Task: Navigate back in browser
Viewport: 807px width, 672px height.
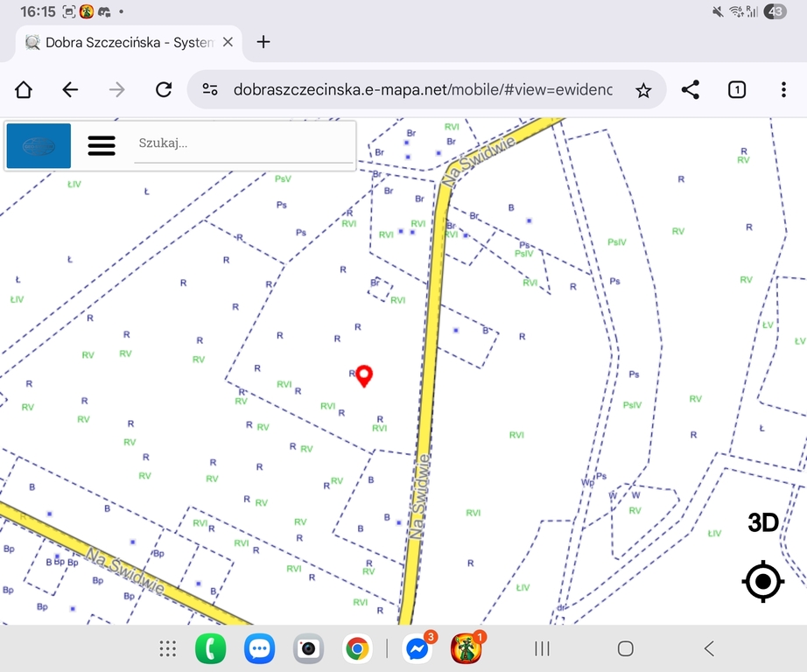Action: point(70,89)
